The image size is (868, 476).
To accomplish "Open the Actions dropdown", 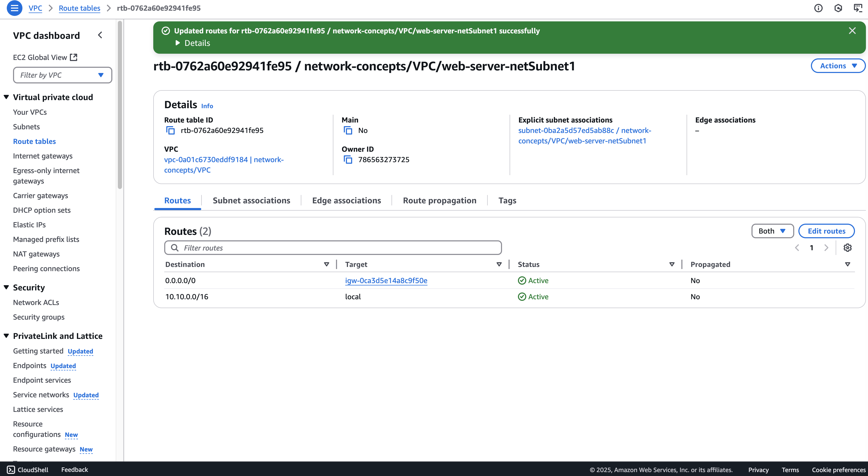I will (838, 66).
